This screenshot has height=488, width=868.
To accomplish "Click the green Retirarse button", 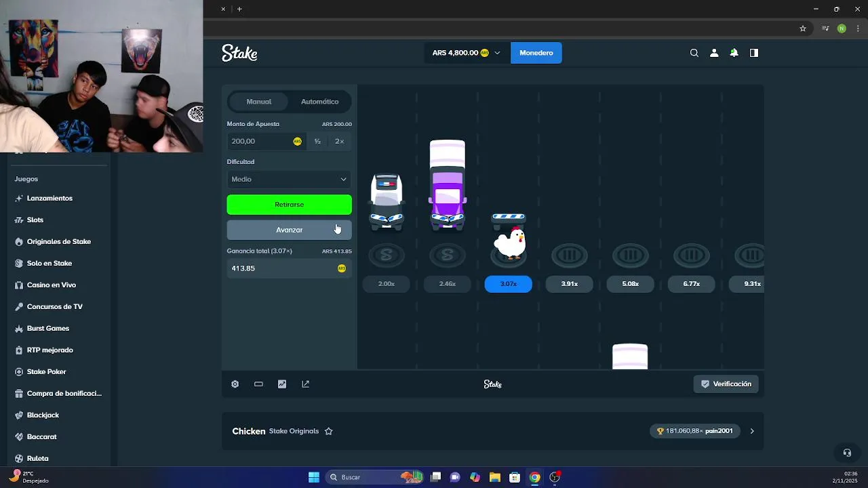I will click(x=289, y=204).
